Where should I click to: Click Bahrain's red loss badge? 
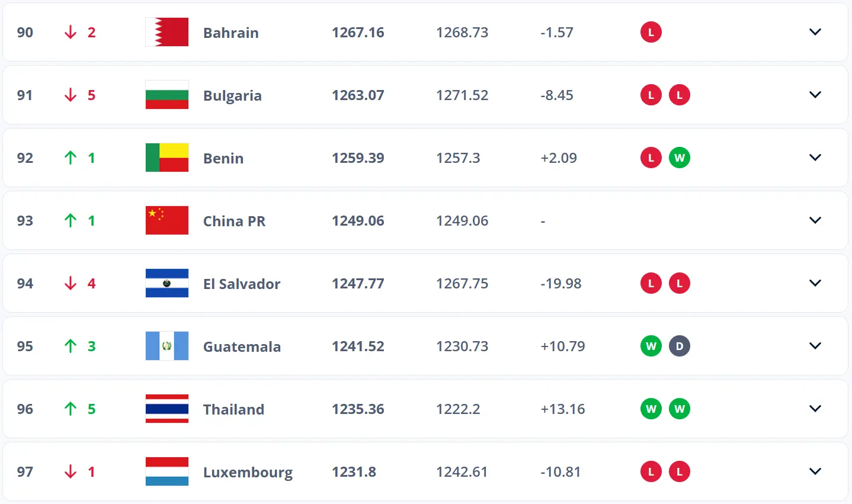click(651, 32)
